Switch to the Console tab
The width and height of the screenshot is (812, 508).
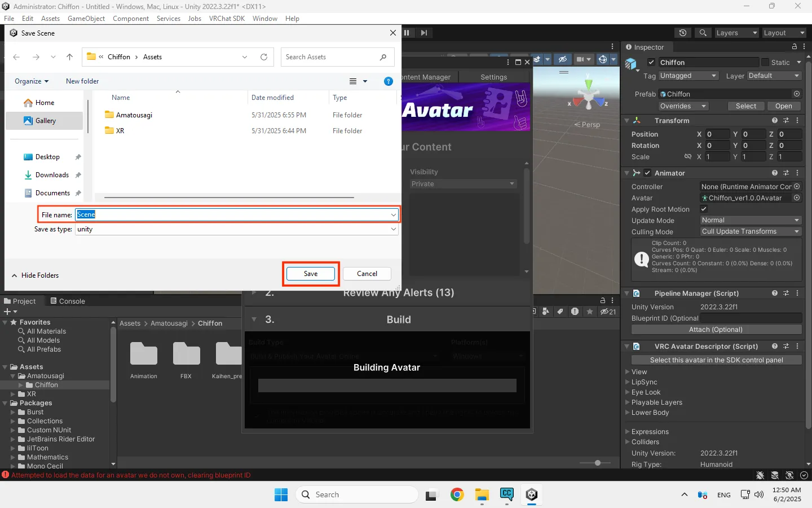pos(68,301)
